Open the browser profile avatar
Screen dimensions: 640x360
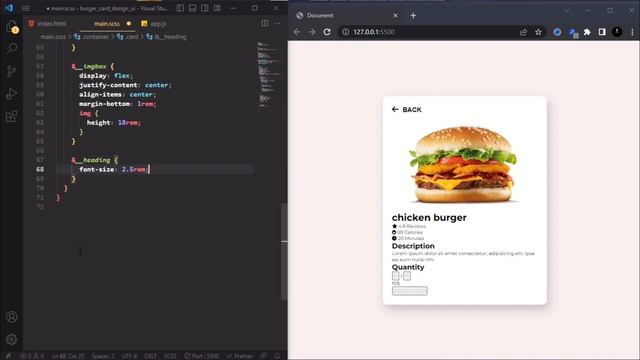tap(617, 32)
